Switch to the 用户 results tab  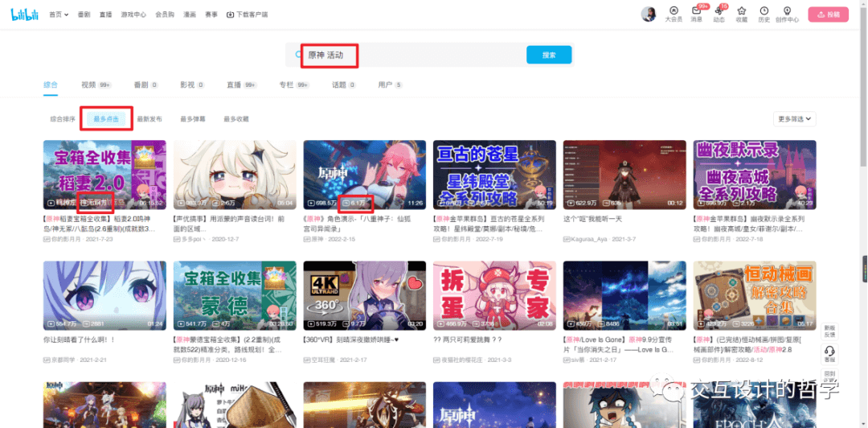coord(390,84)
